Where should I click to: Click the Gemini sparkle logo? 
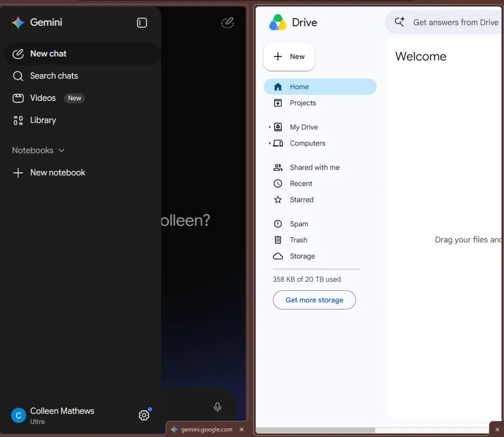point(18,23)
